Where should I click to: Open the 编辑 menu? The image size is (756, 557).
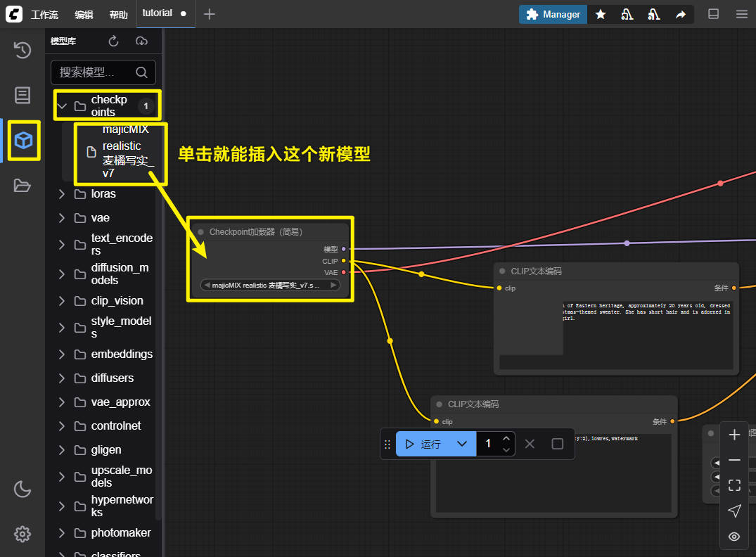pos(84,15)
